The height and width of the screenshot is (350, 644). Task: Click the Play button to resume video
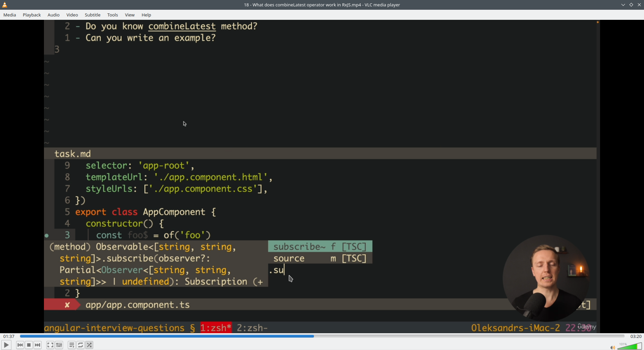tap(6, 345)
